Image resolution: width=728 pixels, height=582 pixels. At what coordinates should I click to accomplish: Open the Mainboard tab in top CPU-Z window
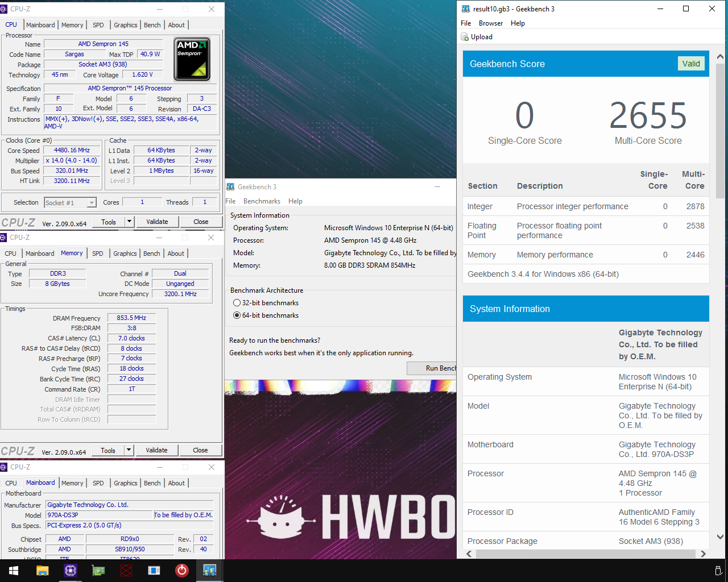(x=40, y=25)
